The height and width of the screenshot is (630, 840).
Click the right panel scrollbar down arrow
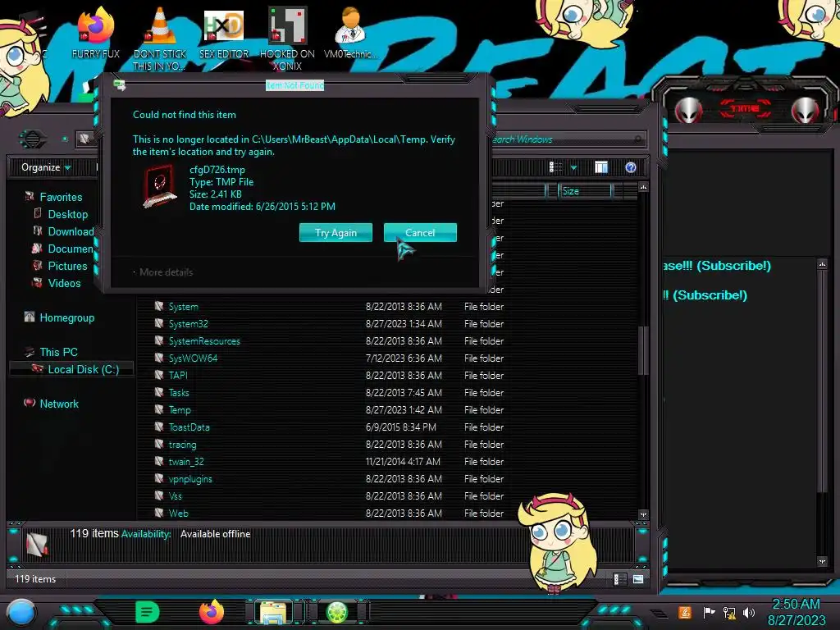[822, 561]
